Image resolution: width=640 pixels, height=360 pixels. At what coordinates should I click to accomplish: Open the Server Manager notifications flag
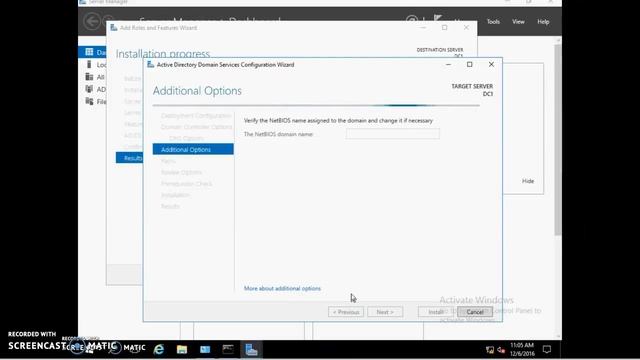tap(438, 19)
